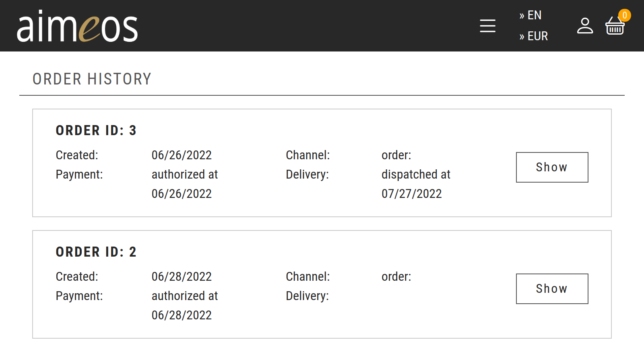644x362 pixels.
Task: Click the Order ID: 2 heading
Action: pyautogui.click(x=96, y=252)
